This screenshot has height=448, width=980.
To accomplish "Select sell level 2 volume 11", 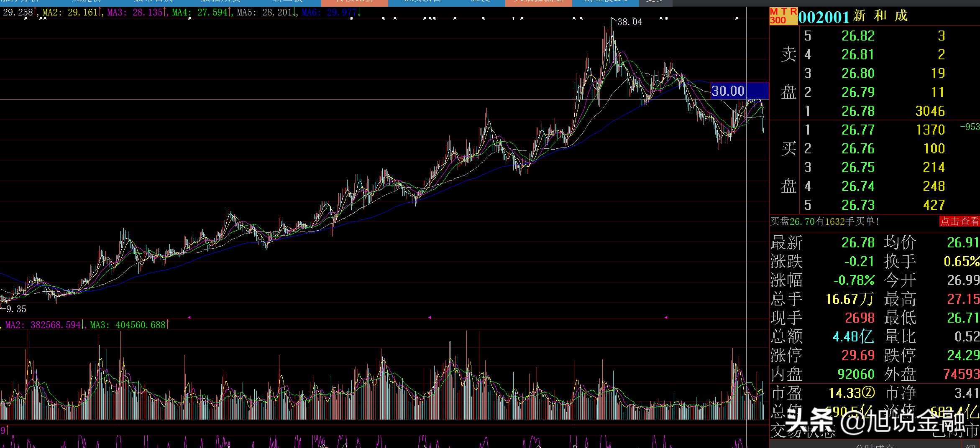I will (938, 92).
